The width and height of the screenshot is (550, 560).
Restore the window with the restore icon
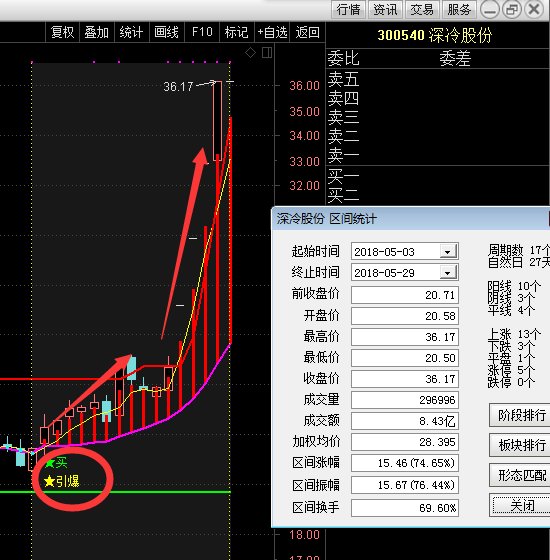(x=512, y=10)
